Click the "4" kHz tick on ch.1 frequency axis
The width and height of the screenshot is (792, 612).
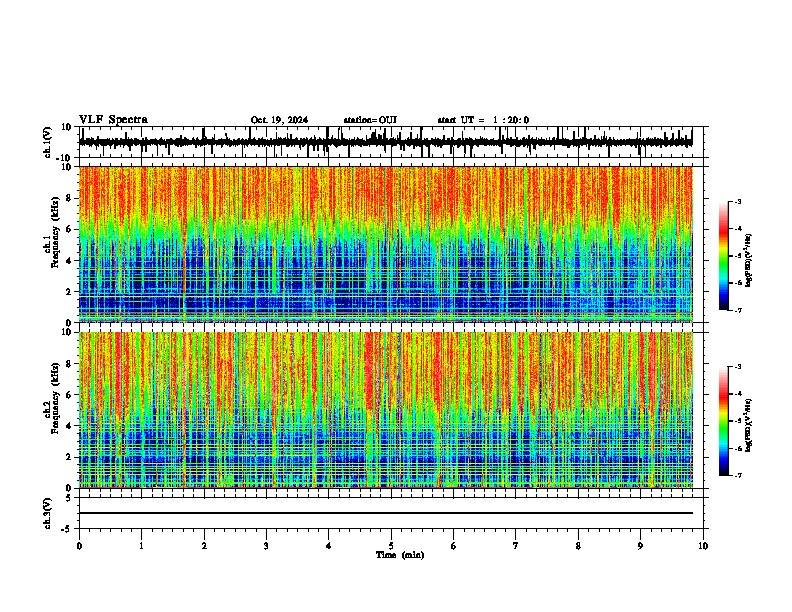coord(69,261)
